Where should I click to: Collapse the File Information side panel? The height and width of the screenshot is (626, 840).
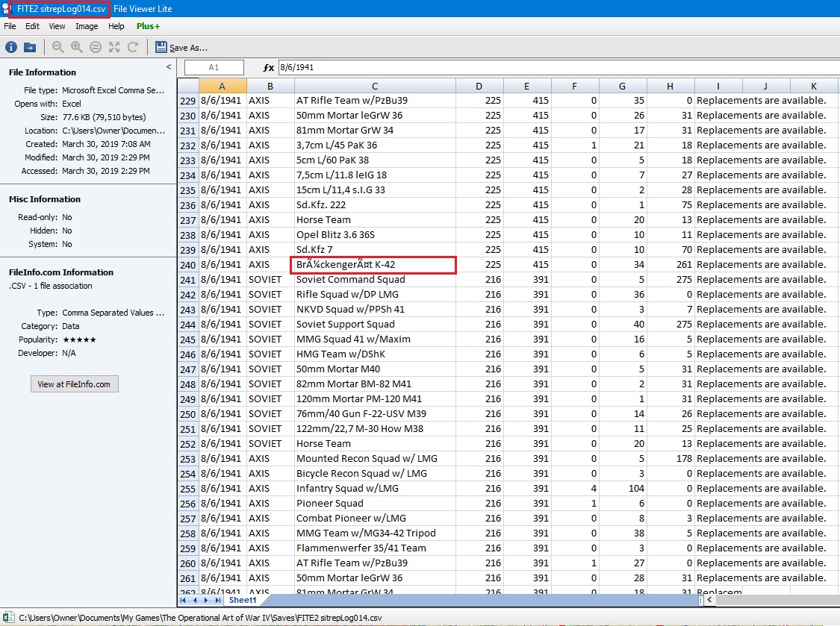[x=169, y=67]
